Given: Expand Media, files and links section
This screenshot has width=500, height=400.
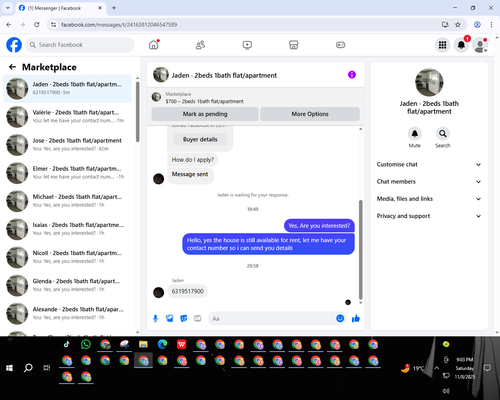Looking at the screenshot, I should pos(429,199).
